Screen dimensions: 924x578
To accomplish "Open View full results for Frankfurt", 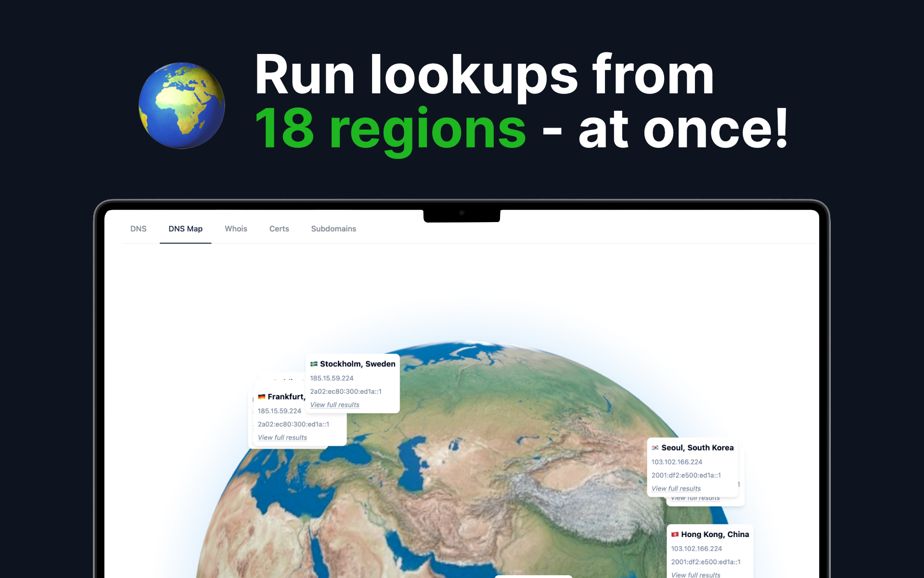I will pyautogui.click(x=282, y=437).
